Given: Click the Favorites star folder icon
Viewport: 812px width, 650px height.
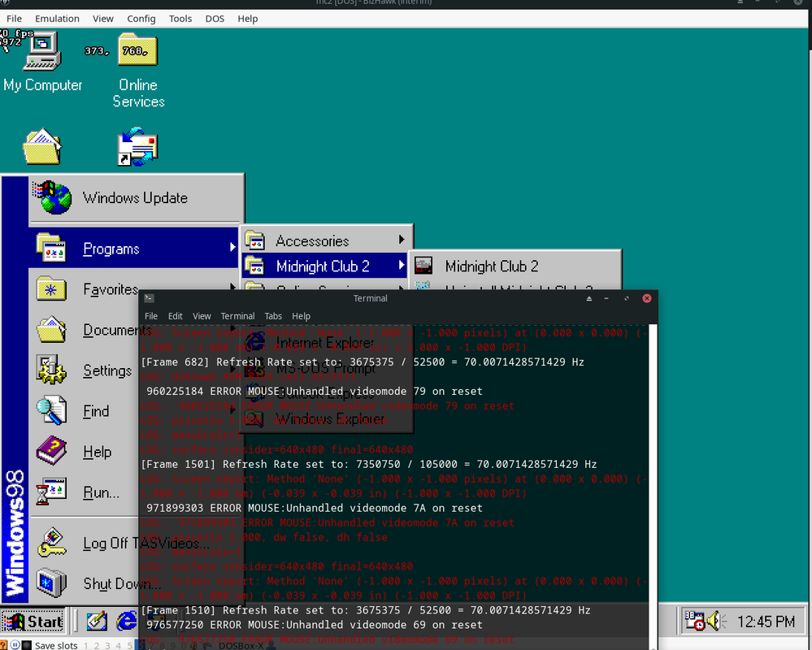Looking at the screenshot, I should point(50,288).
